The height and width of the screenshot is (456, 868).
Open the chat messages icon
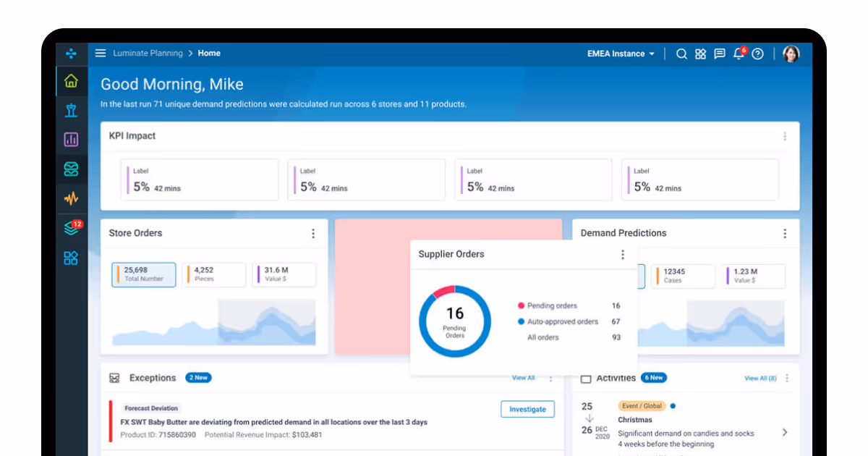tap(720, 54)
